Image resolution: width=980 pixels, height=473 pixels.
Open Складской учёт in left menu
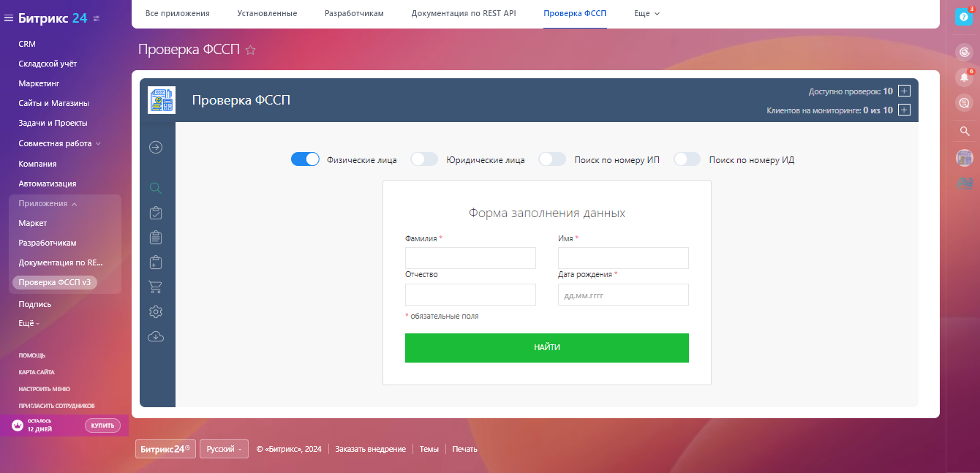pos(48,64)
